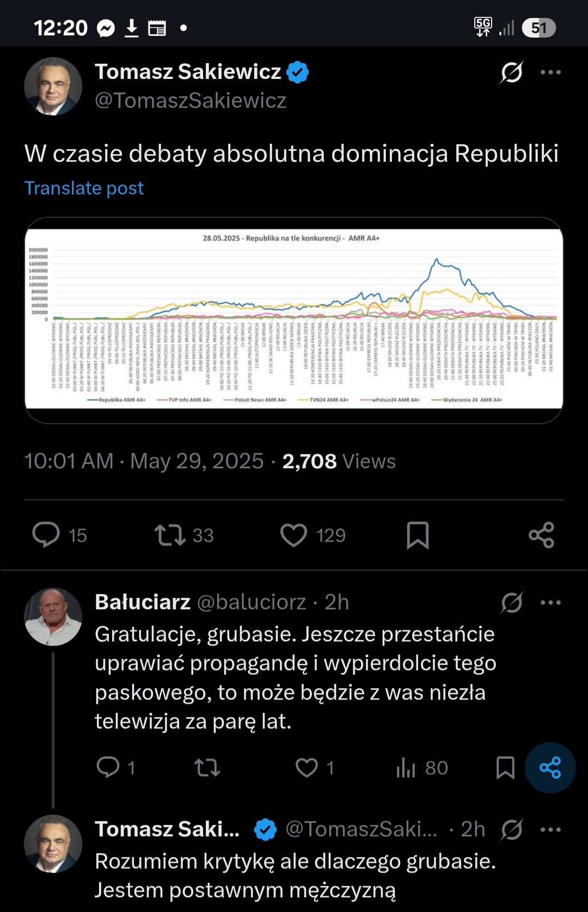This screenshot has height=912, width=588.
Task: View analytics for Bałuciarz's reply
Action: click(x=406, y=768)
